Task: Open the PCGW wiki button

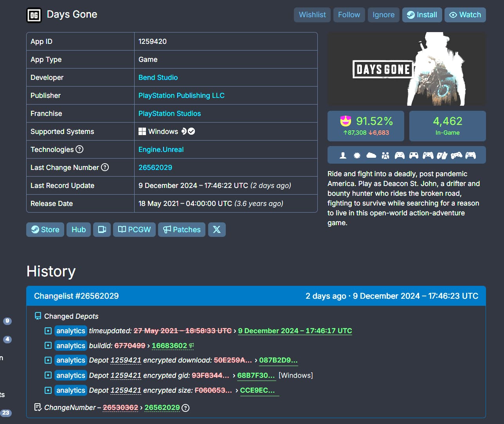Action: [134, 229]
